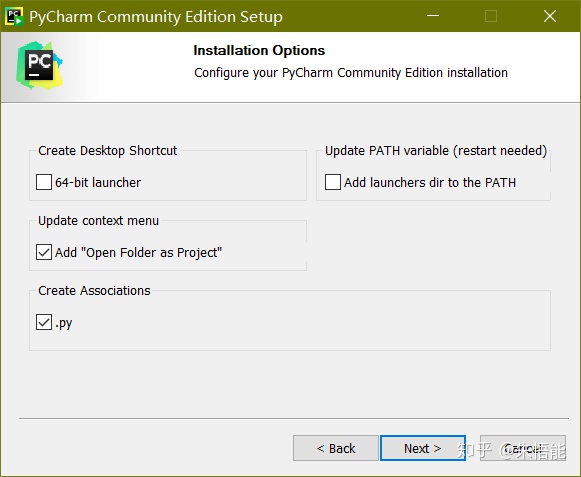This screenshot has width=581, height=477.
Task: Close the PyCharm Community Edition Setup window
Action: click(x=550, y=16)
